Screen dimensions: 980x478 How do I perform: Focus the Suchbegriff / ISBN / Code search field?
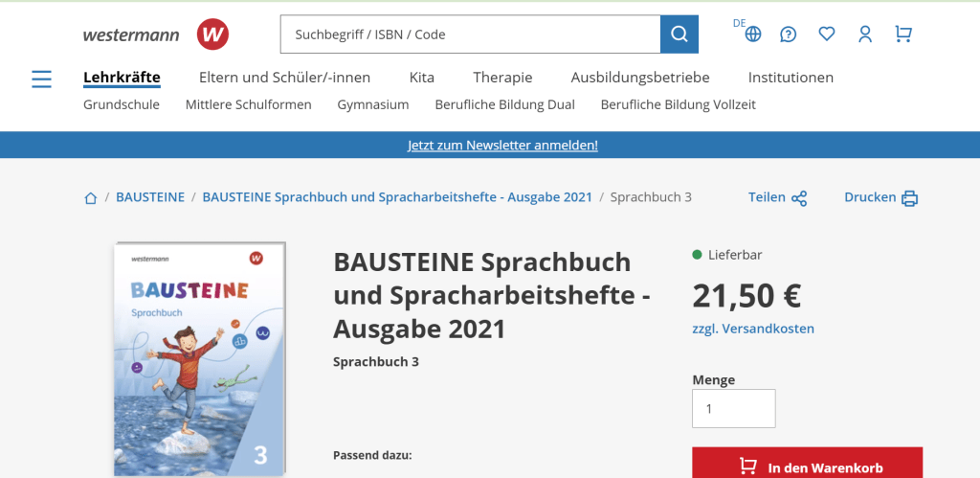[470, 34]
